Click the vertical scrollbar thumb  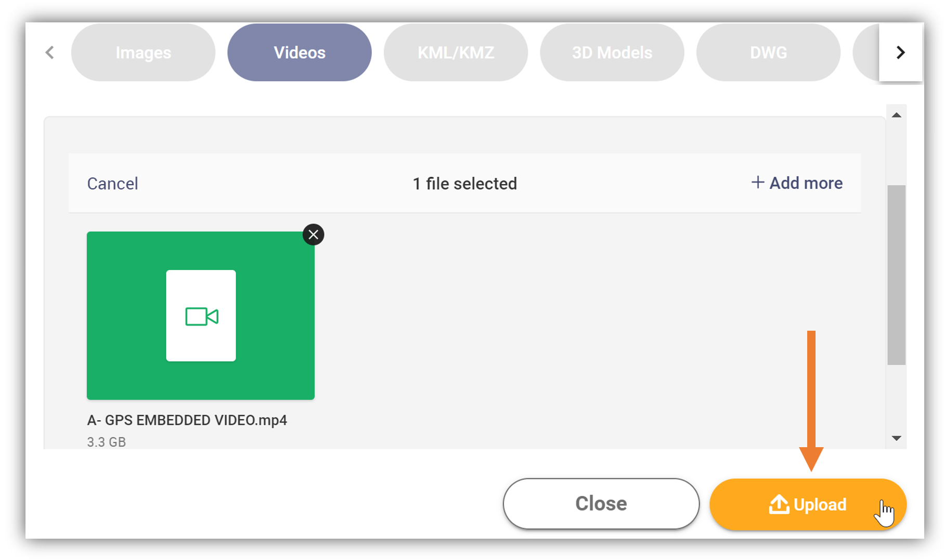point(896,275)
